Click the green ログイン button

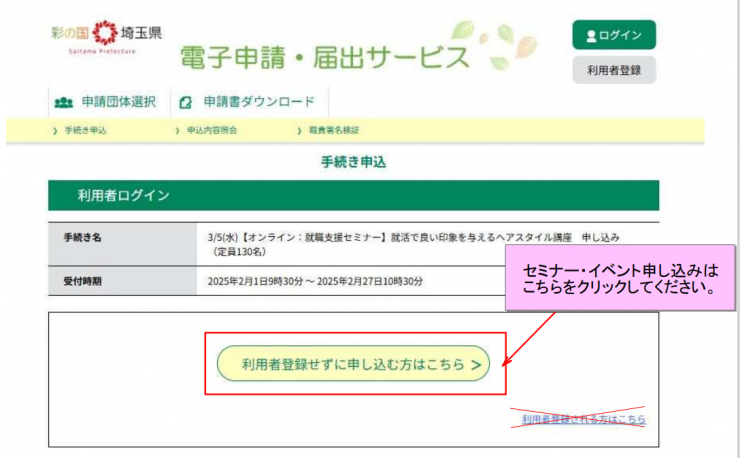pyautogui.click(x=614, y=35)
